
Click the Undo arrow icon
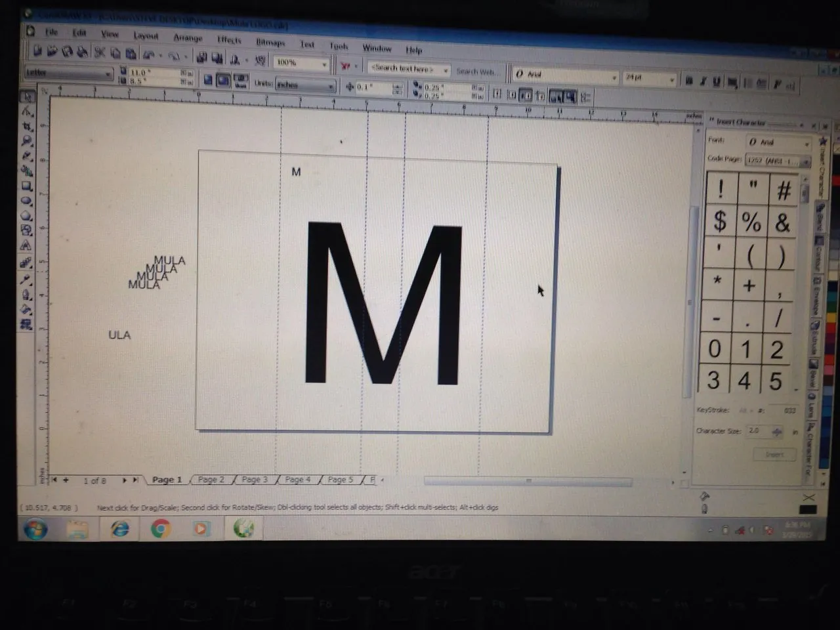(x=149, y=54)
